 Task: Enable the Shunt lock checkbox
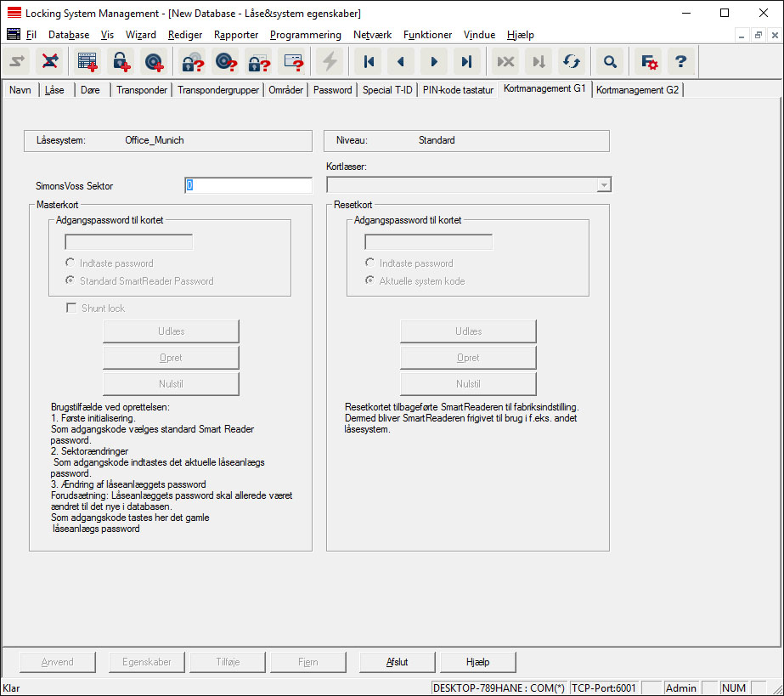pyautogui.click(x=71, y=308)
